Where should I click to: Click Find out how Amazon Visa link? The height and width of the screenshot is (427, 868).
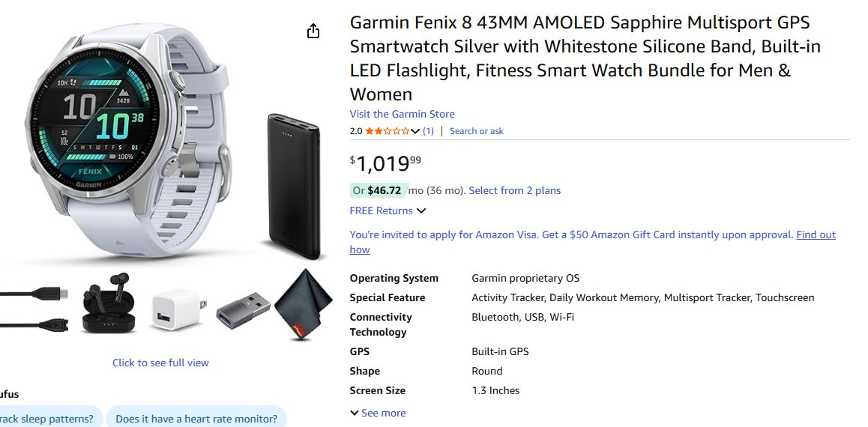click(816, 235)
